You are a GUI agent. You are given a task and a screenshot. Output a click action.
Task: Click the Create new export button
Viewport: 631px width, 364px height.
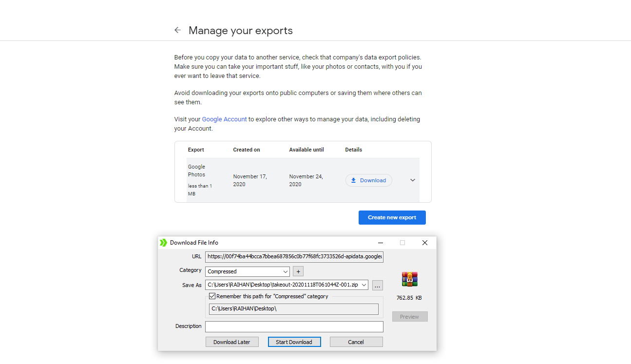pos(392,217)
